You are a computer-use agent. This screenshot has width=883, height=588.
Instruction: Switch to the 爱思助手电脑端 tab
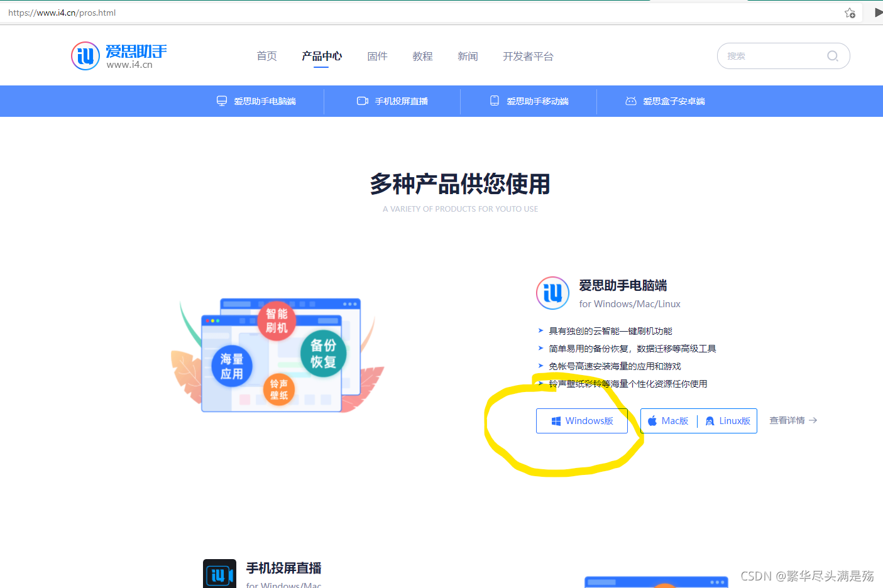coord(256,101)
